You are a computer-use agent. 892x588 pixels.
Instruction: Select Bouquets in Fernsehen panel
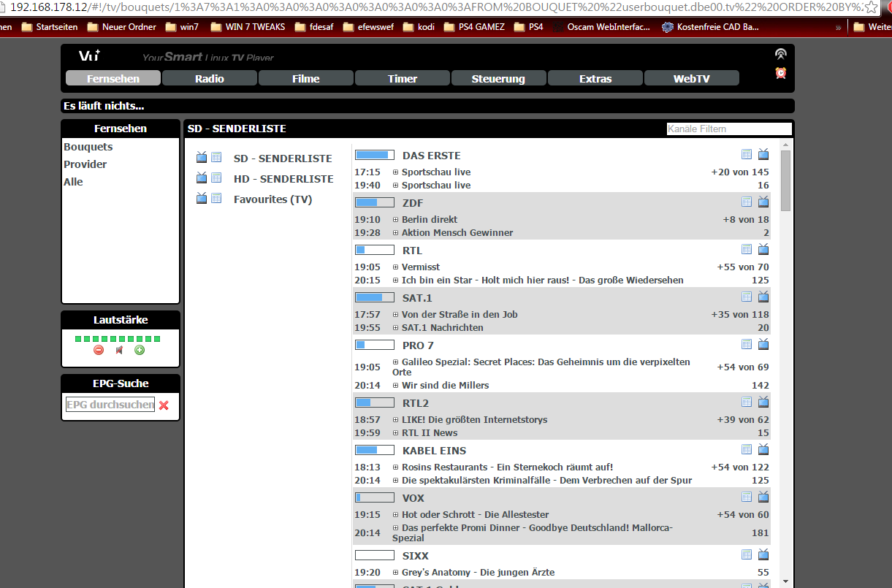(x=88, y=147)
